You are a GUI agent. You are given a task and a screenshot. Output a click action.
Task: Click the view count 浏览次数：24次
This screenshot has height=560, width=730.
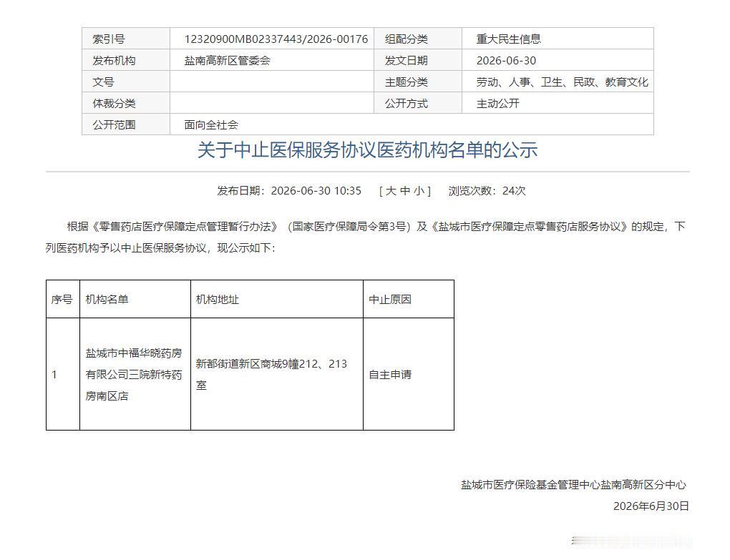(x=487, y=191)
